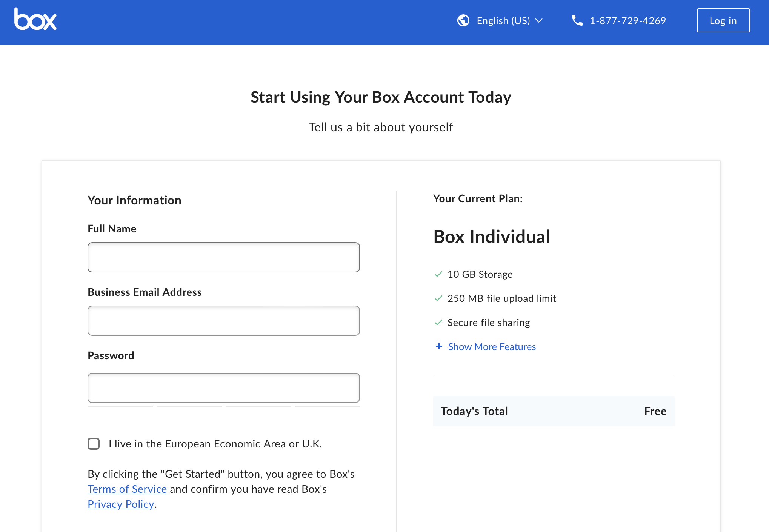Click the checkmark beside Secure file sharing

click(438, 323)
